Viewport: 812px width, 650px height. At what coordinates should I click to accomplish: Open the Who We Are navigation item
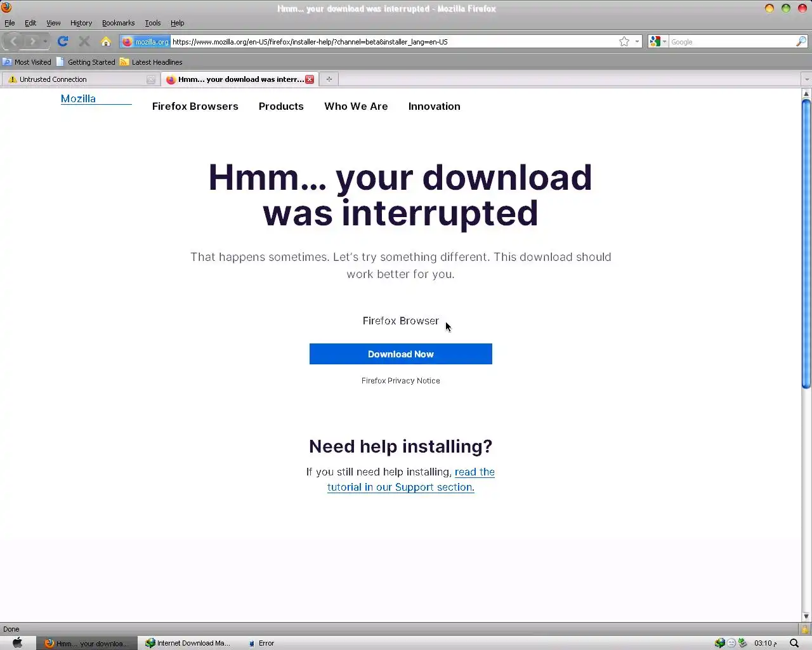tap(356, 106)
